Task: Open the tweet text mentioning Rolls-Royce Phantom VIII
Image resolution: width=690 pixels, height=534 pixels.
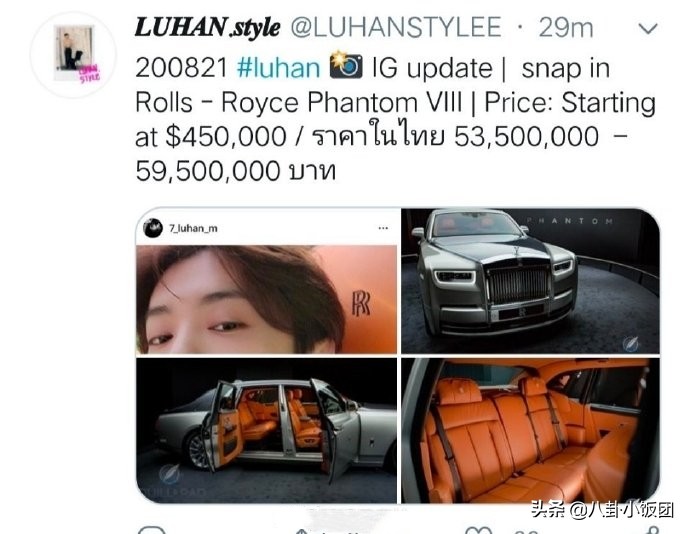Action: click(x=395, y=119)
